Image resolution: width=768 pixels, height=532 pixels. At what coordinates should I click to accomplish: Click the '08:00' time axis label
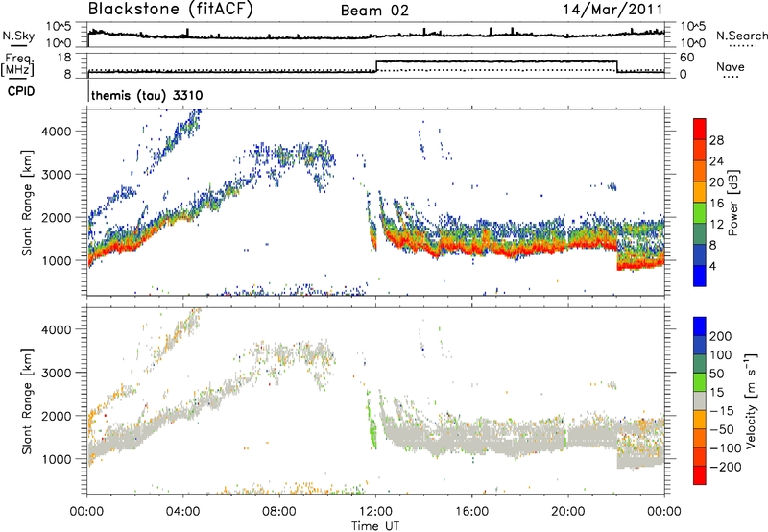click(x=279, y=512)
